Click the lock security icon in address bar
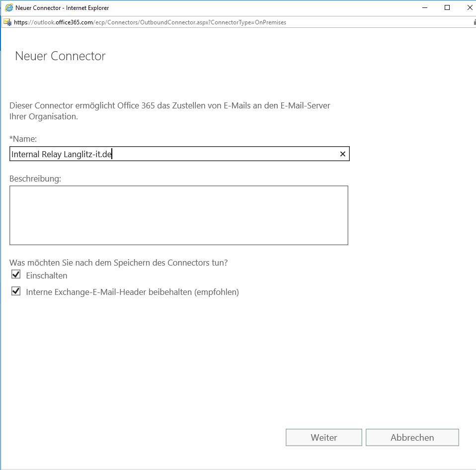Screen dimensions: 476x470 [x=475, y=22]
